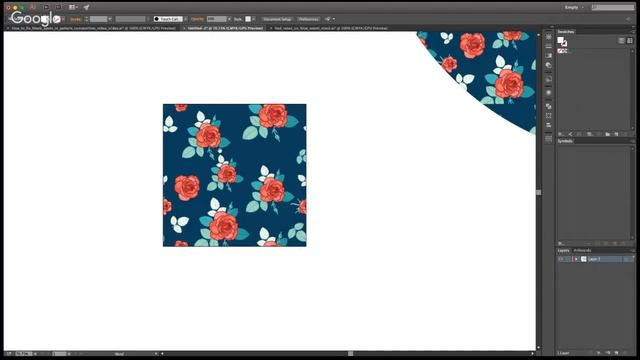The height and width of the screenshot is (360, 640).
Task: Open the workspace switcher dropdown at top right
Action: [574, 7]
